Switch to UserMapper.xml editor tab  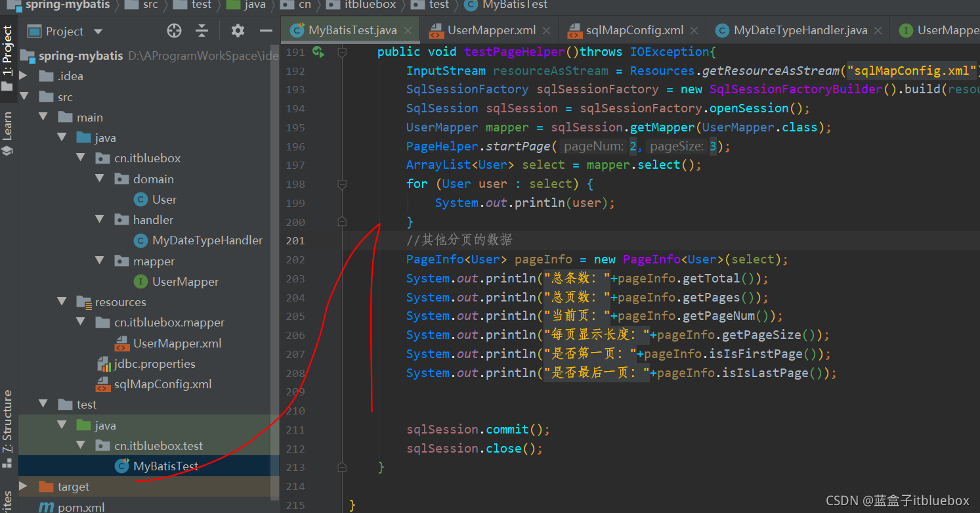pos(491,30)
